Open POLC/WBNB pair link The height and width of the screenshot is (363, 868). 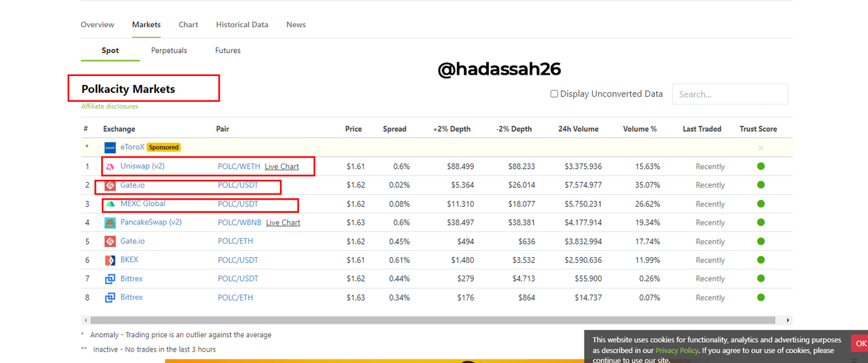pos(239,223)
